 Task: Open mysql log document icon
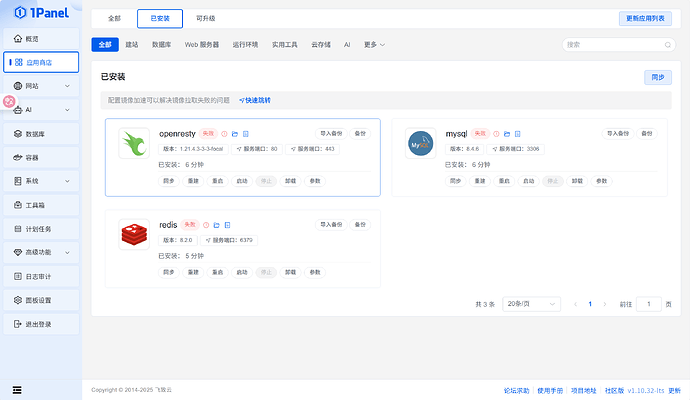coord(518,134)
